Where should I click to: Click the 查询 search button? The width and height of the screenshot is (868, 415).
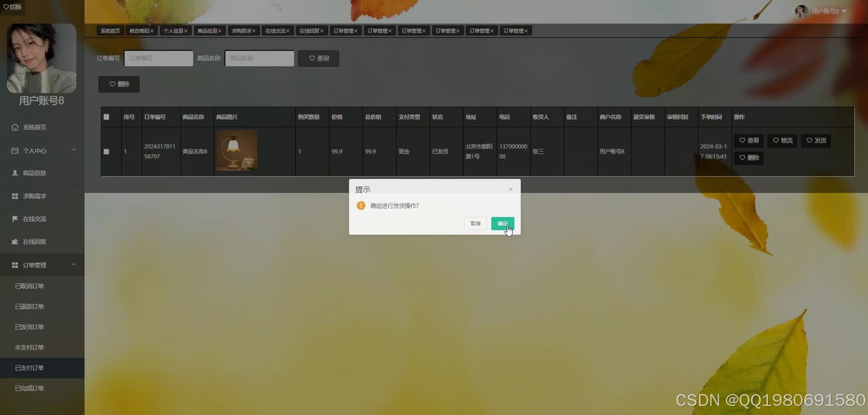click(x=319, y=59)
